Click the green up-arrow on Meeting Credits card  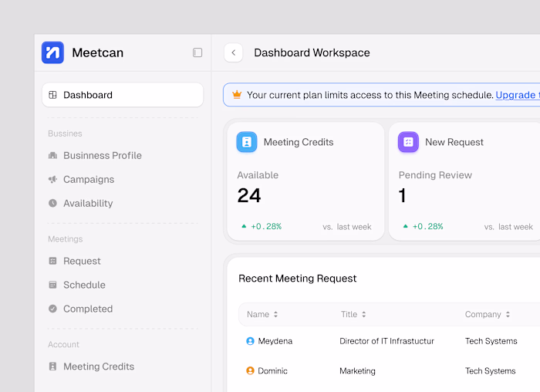(244, 226)
